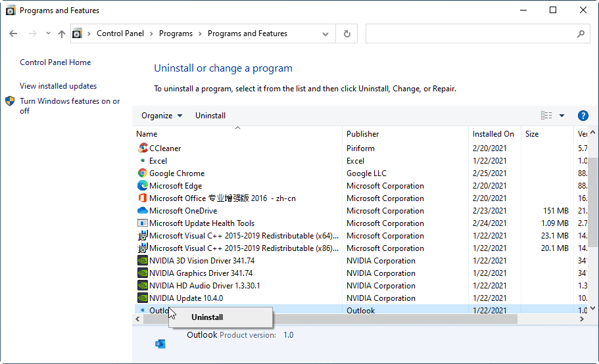Open the Organize dropdown menu
Image resolution: width=599 pixels, height=364 pixels.
[162, 116]
